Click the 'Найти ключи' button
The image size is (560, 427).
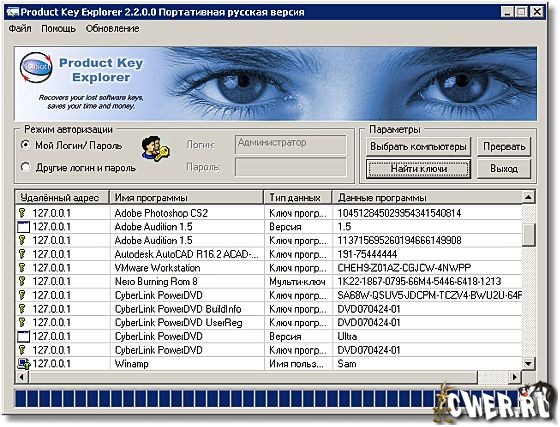pos(419,169)
